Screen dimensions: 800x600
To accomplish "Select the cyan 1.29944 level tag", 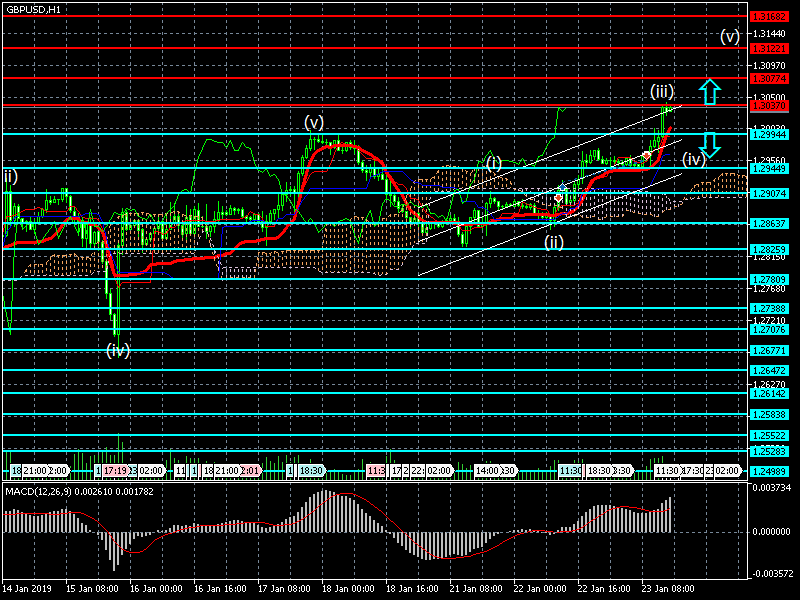I will [769, 133].
